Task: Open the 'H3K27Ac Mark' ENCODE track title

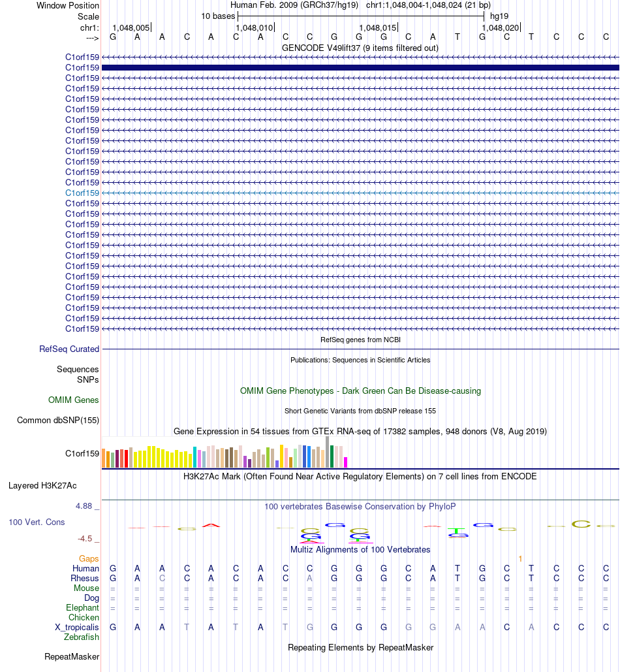Action: point(360,477)
